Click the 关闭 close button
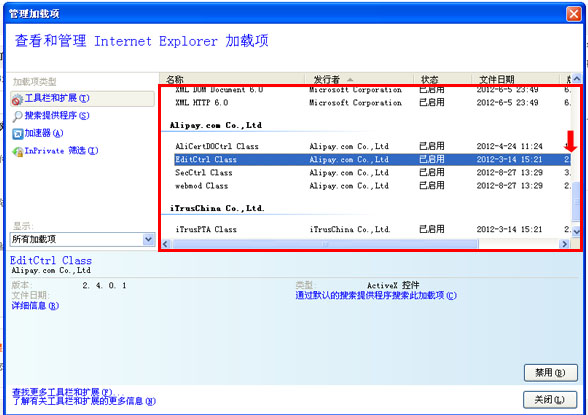The image size is (588, 415). [x=550, y=400]
